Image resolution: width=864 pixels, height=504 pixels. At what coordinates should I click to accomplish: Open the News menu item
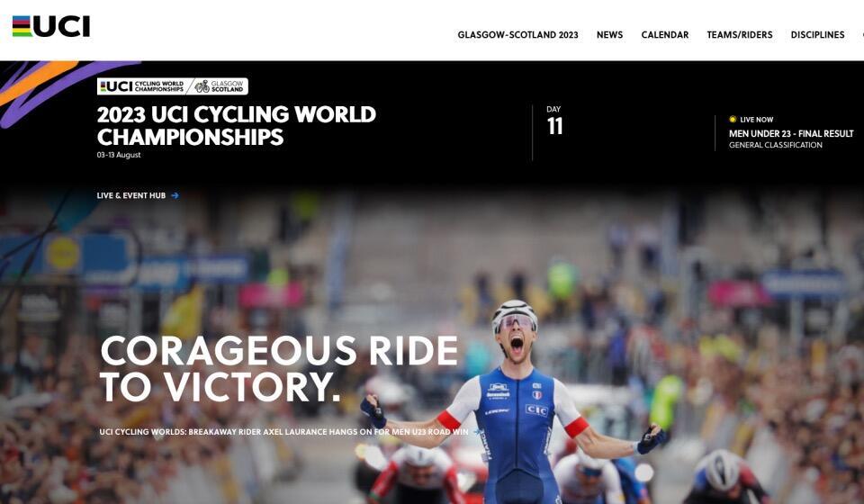click(609, 35)
